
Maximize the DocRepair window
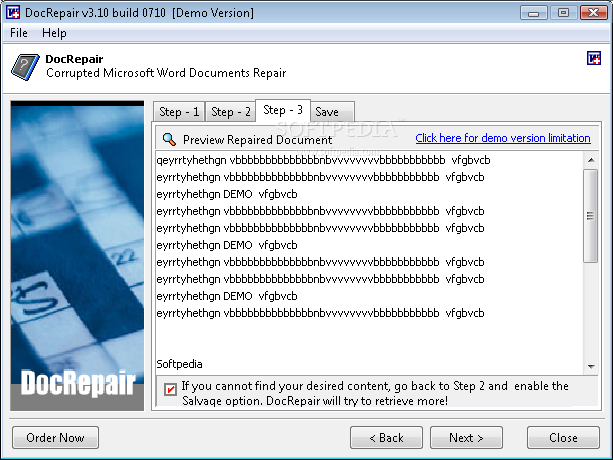(563, 13)
